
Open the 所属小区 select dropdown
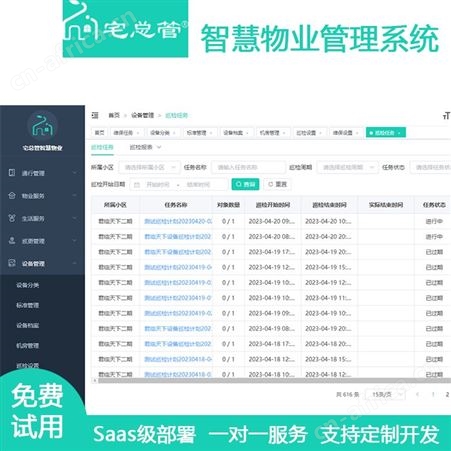[150, 167]
